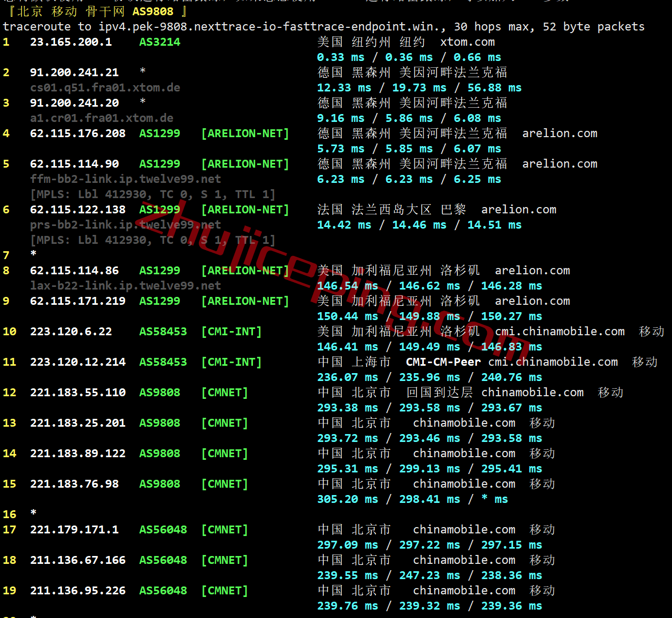Select the hostname cs01.q51.fra01.xtom.de
Viewport: 672px width, 618px height.
pos(105,88)
